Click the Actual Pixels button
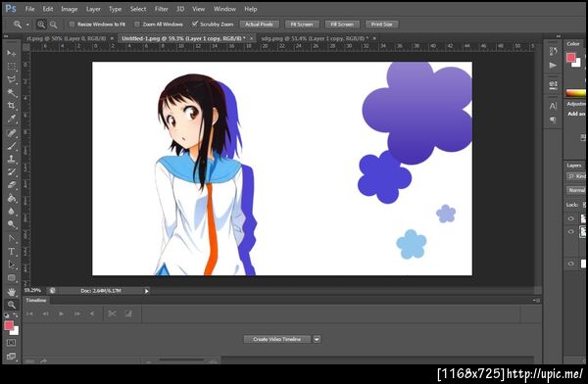This screenshot has height=384, width=588. (259, 24)
